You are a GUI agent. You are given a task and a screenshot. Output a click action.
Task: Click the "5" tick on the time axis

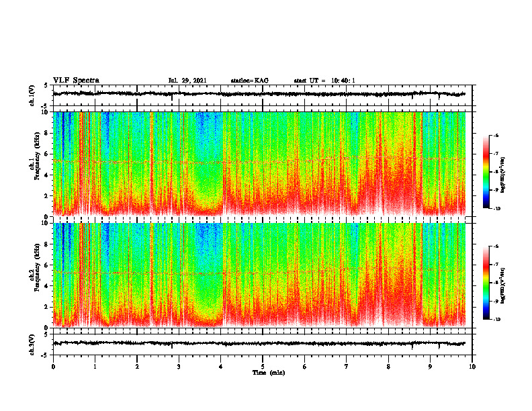(263, 367)
